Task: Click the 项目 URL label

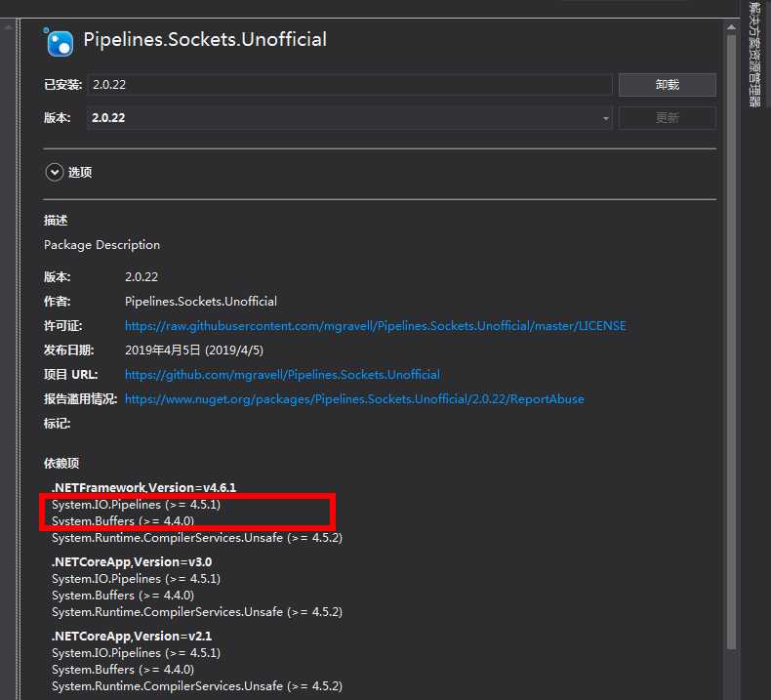Action: pyautogui.click(x=71, y=374)
